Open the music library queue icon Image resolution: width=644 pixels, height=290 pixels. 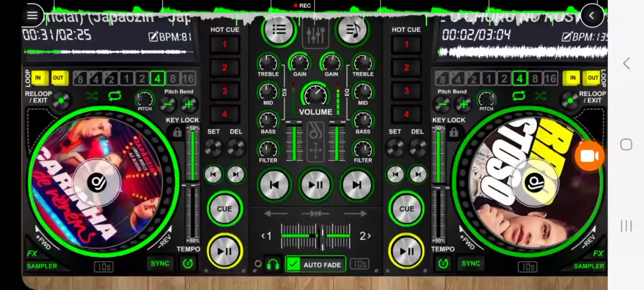pyautogui.click(x=352, y=29)
